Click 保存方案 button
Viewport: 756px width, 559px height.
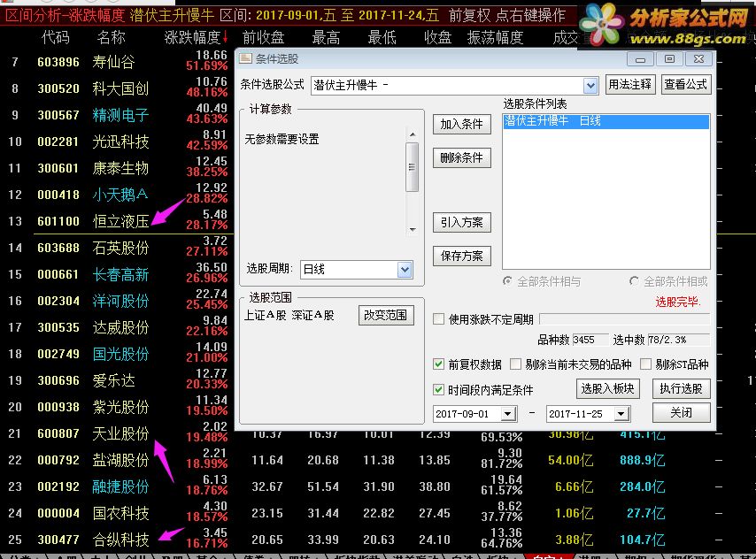pyautogui.click(x=461, y=256)
